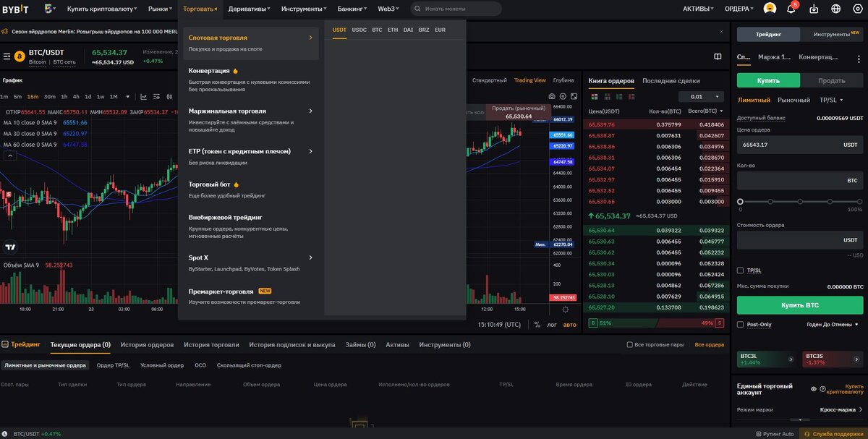Select the BTC3L leveraged token
This screenshot has height=439, width=868.
coord(765,359)
